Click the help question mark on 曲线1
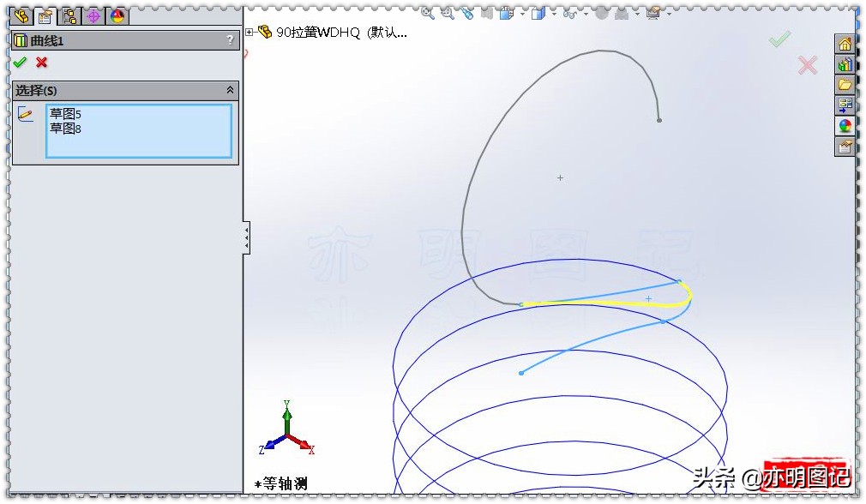866x504 pixels. pos(230,39)
